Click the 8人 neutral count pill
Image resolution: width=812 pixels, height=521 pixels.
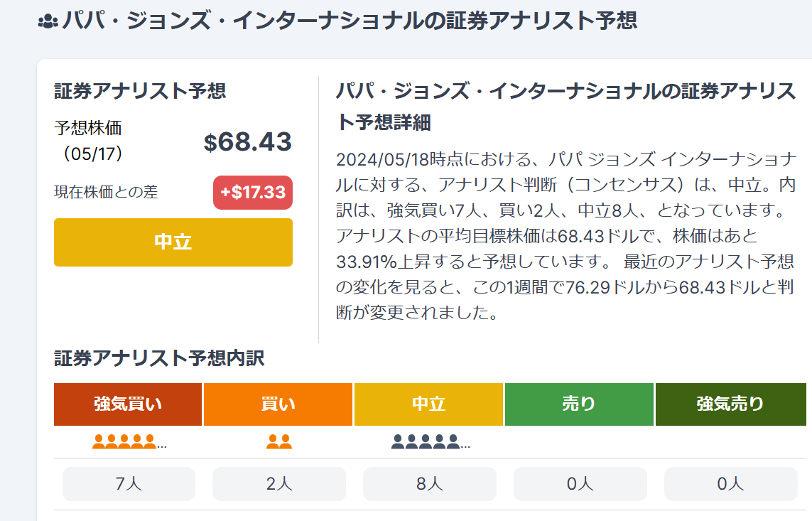pyautogui.click(x=430, y=484)
